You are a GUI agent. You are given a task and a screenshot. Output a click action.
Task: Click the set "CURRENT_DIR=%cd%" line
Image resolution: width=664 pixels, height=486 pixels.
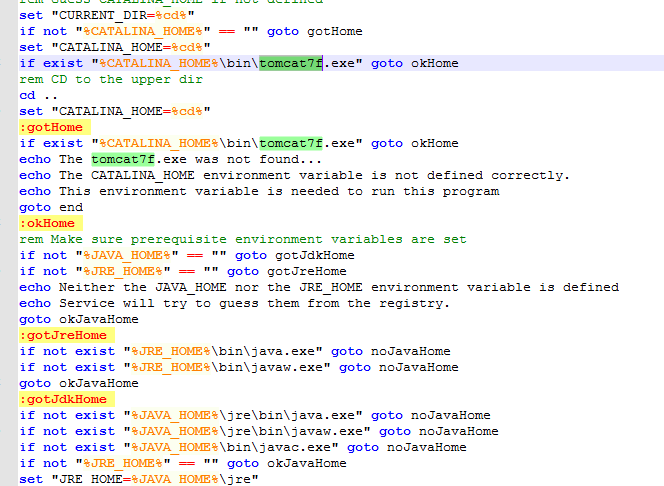tap(107, 15)
